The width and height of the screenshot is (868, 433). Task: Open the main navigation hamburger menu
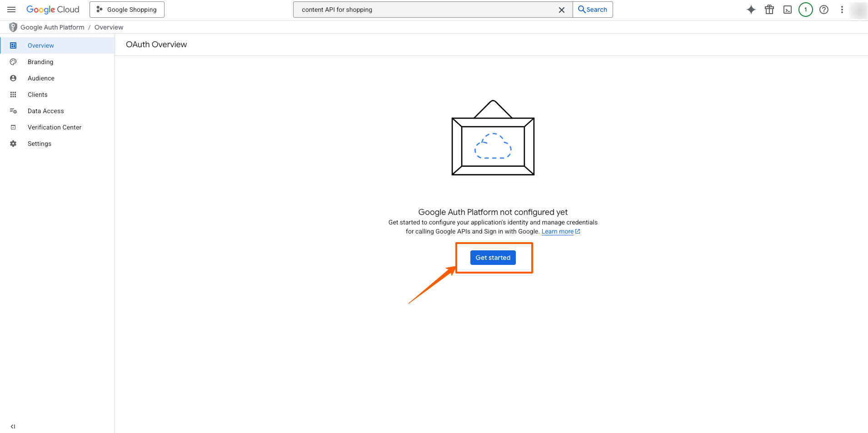click(11, 10)
